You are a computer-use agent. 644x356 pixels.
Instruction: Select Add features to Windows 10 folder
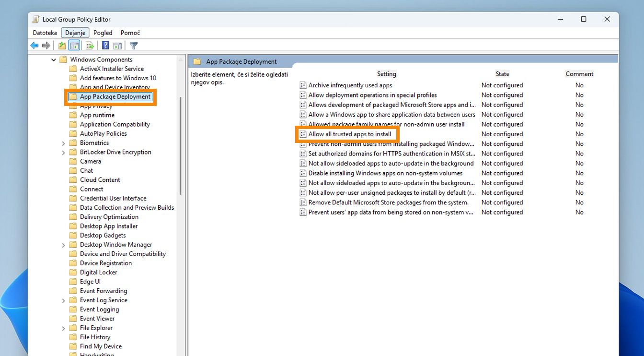tap(118, 78)
